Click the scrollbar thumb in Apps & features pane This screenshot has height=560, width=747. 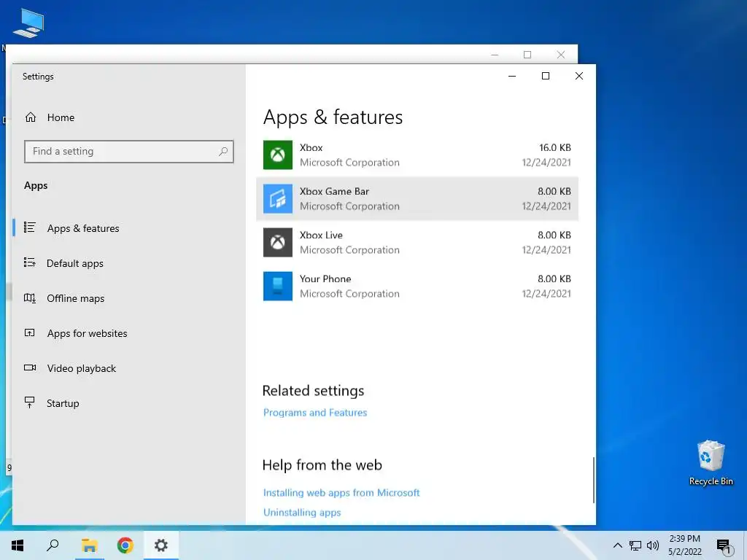(593, 480)
